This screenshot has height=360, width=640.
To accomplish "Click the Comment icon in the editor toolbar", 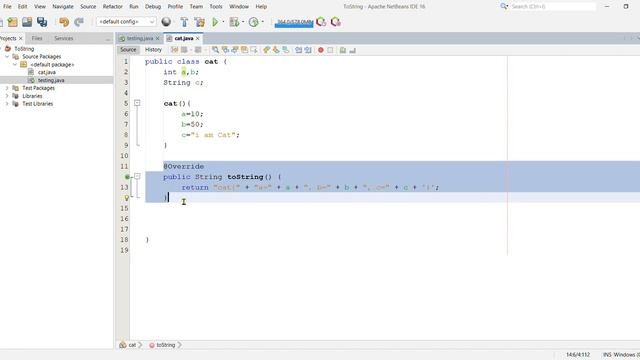I will pos(343,50).
